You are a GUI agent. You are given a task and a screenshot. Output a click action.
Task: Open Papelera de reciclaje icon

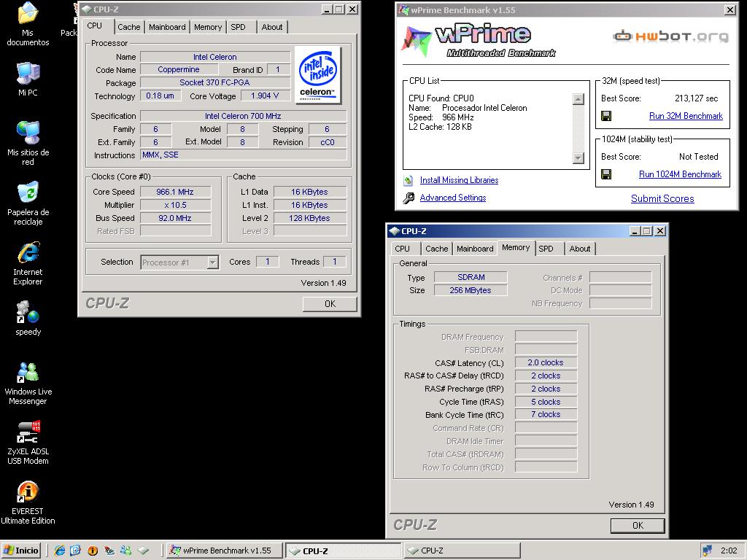28,203
